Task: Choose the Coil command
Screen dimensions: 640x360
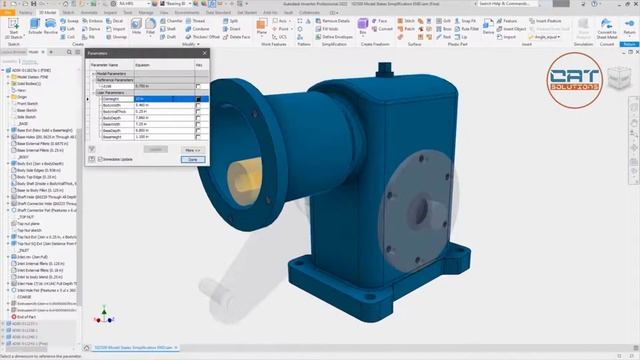Action: 67,37
